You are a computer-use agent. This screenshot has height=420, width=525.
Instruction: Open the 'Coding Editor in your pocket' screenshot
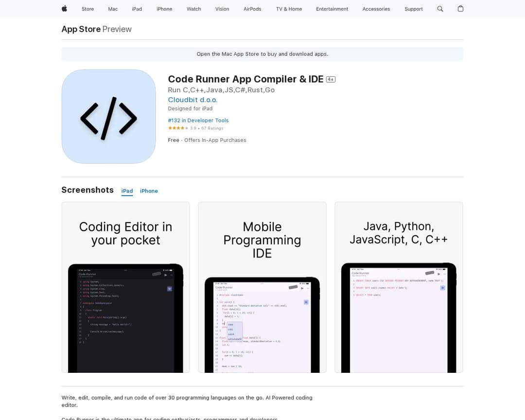click(x=125, y=287)
